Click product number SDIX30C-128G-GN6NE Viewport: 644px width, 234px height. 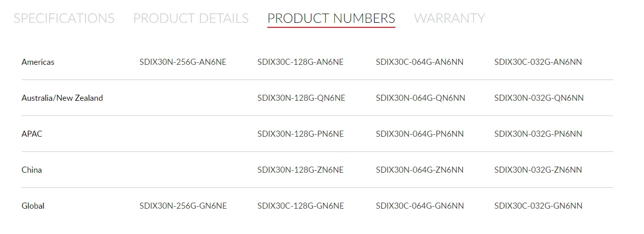click(x=300, y=206)
